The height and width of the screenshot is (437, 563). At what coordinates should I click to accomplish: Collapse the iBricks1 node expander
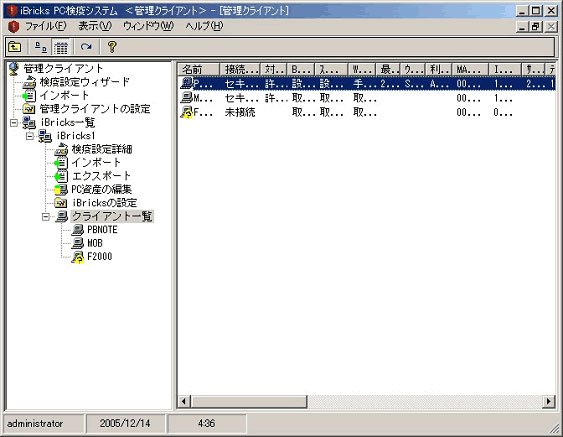(x=30, y=136)
